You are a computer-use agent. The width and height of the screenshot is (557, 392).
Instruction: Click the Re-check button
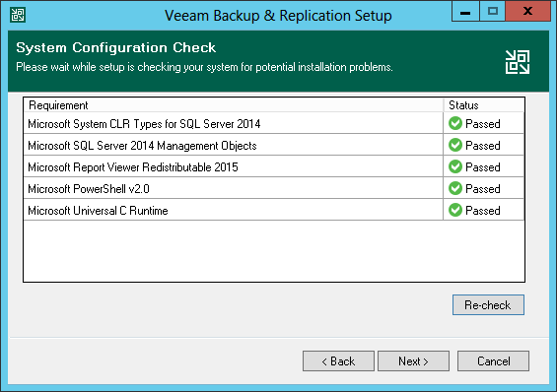(x=488, y=304)
